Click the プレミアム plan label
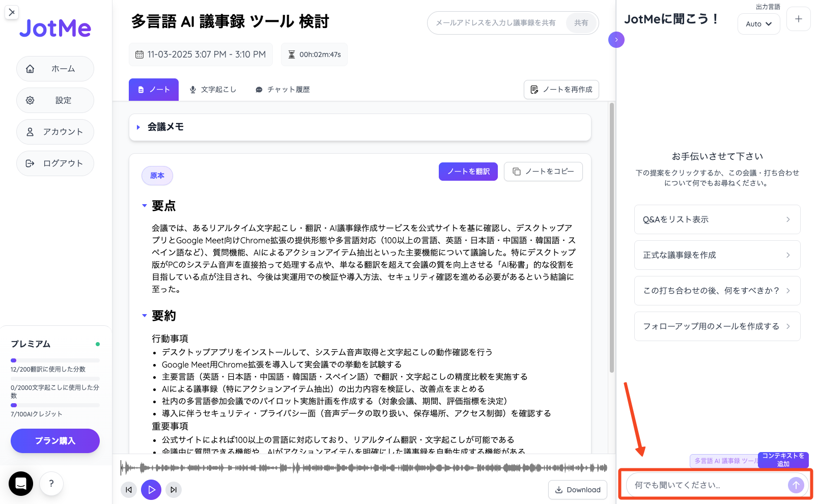Image resolution: width=818 pixels, height=504 pixels. tap(31, 344)
